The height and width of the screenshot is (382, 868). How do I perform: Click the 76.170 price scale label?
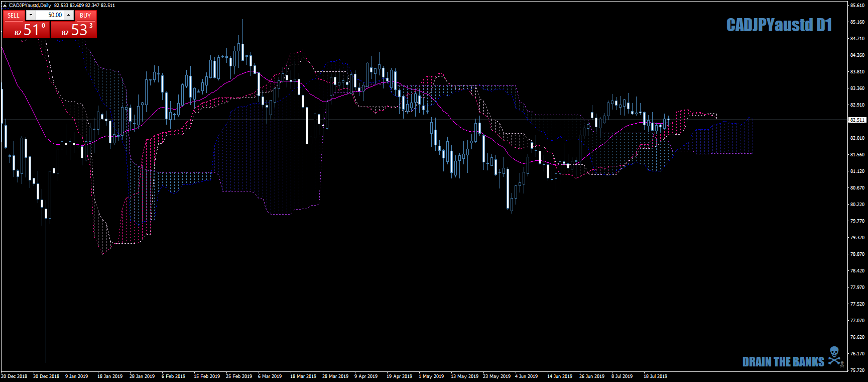857,353
